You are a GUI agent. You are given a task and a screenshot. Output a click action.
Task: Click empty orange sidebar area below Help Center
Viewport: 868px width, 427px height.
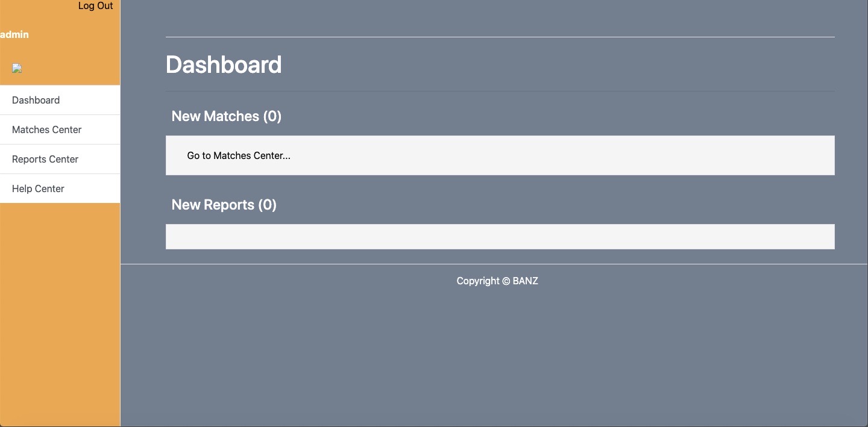[60, 313]
